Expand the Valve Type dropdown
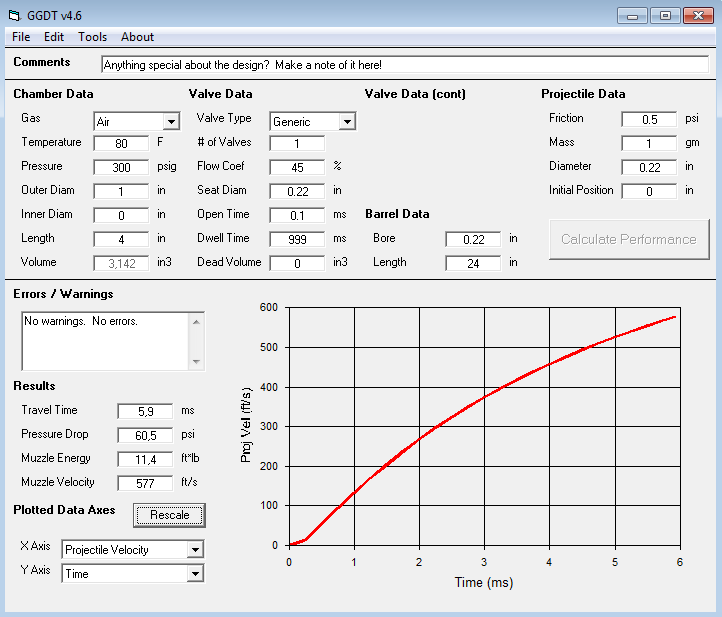The width and height of the screenshot is (722, 617). point(347,122)
